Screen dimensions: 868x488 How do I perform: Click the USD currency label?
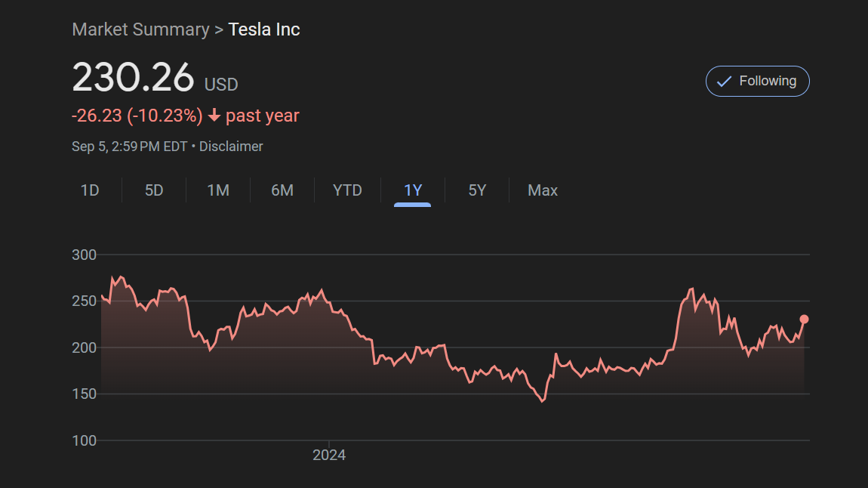point(221,84)
